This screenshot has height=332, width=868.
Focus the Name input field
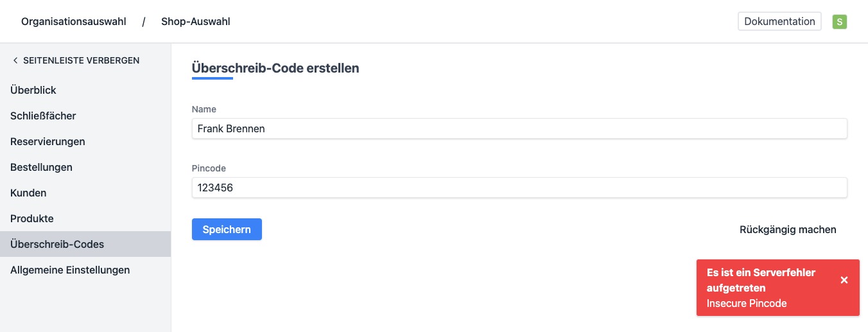[519, 128]
